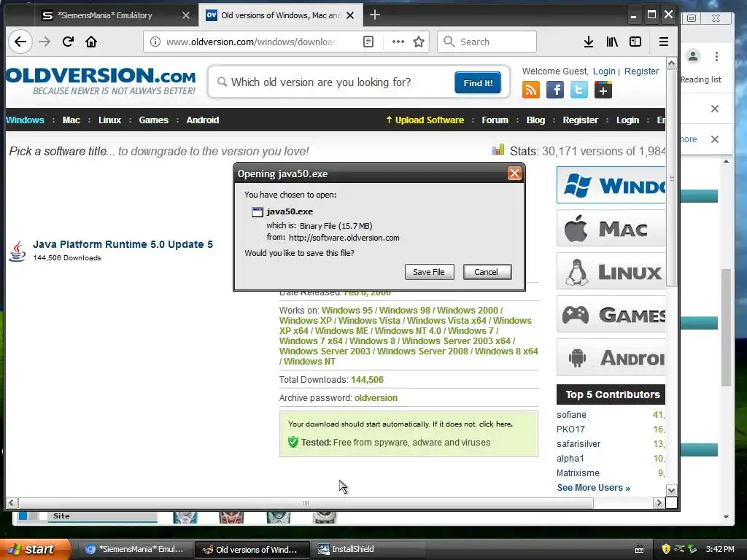Click the Windows 95 compatibility link

point(347,311)
